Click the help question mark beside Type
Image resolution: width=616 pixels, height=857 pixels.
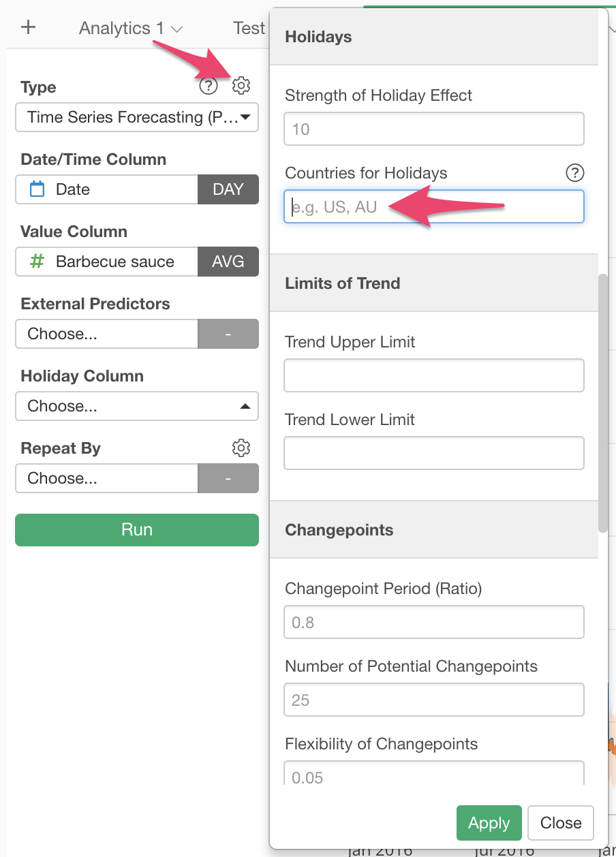[x=208, y=87]
